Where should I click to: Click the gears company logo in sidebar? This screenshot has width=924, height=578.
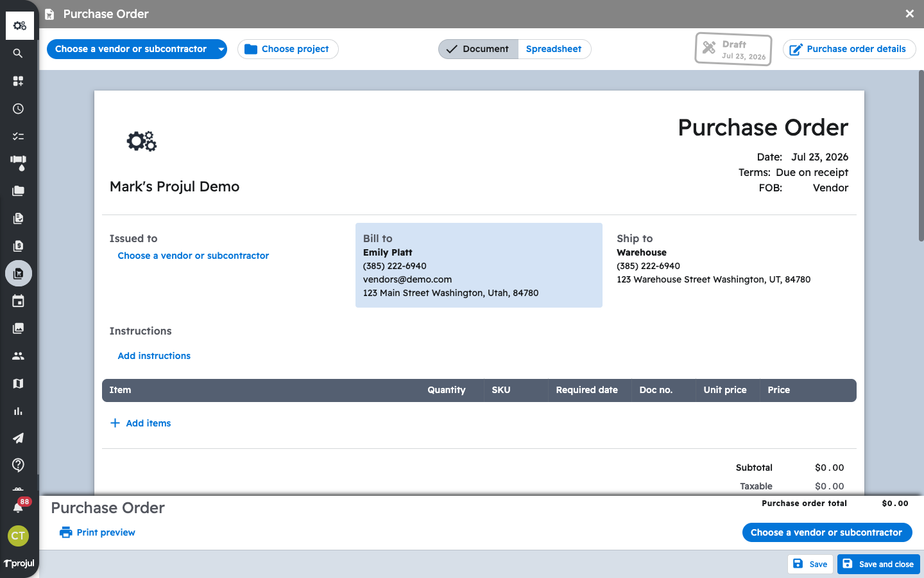coord(20,26)
